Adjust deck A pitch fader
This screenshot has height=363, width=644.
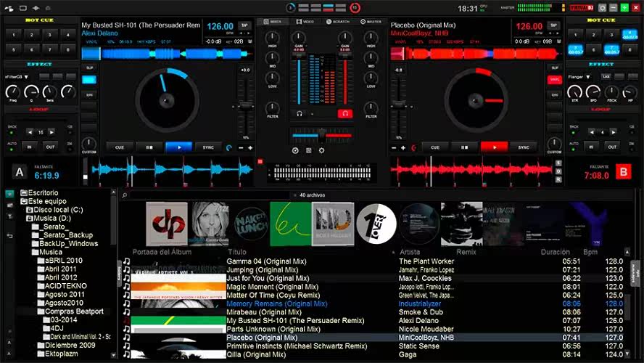(246, 106)
